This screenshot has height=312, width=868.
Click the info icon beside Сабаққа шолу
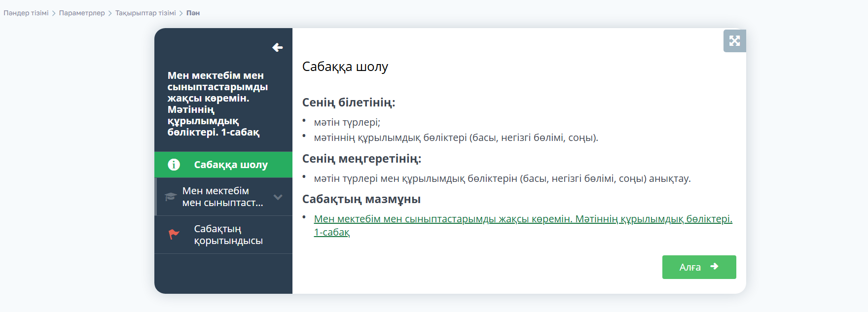174,165
